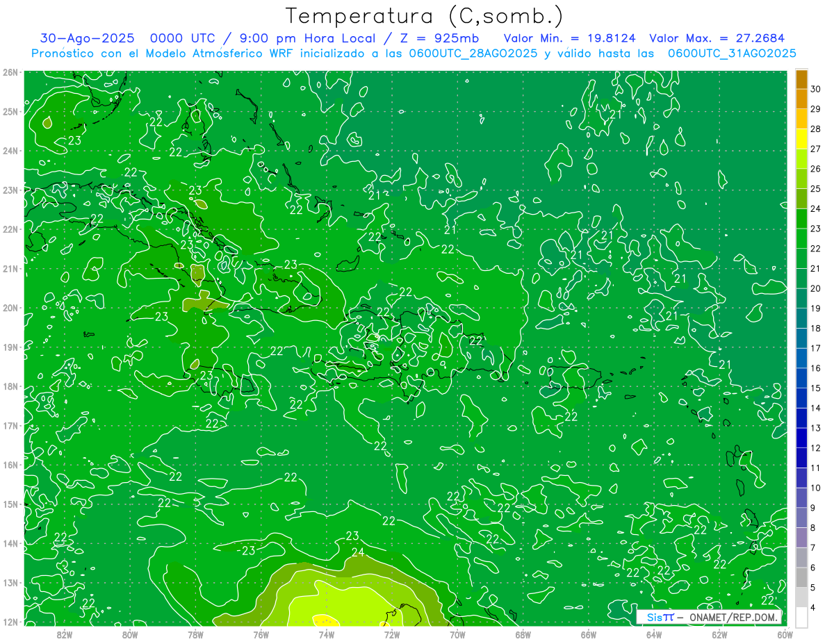Click the longitude axis label '78W'

click(x=195, y=634)
